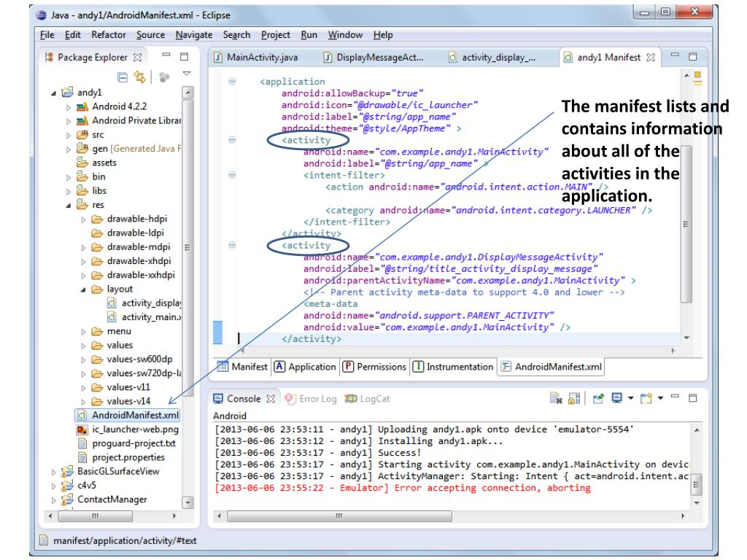Select activity_main layout file

coord(144,317)
